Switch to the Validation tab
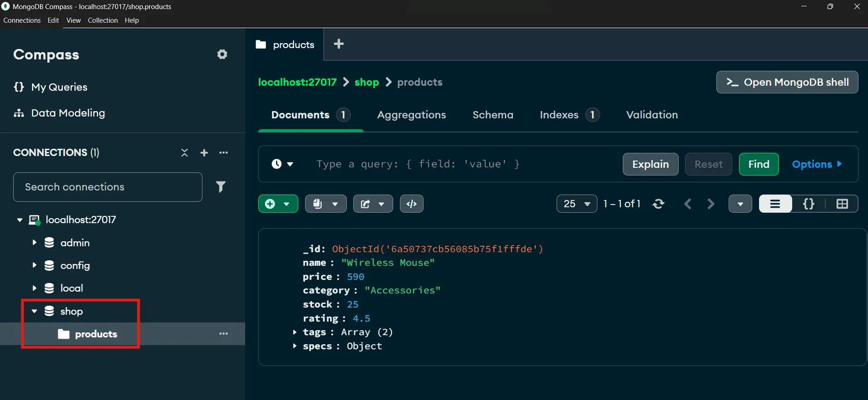 click(652, 115)
